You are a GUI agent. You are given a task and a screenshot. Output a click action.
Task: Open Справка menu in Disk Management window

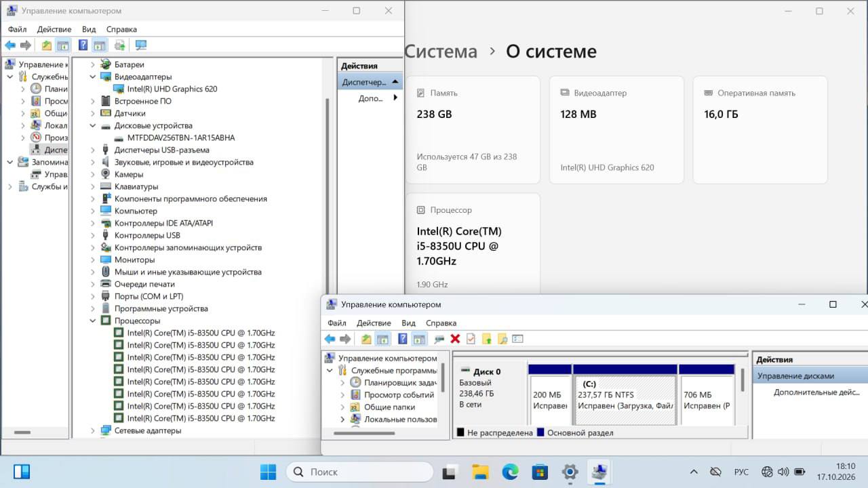(441, 323)
